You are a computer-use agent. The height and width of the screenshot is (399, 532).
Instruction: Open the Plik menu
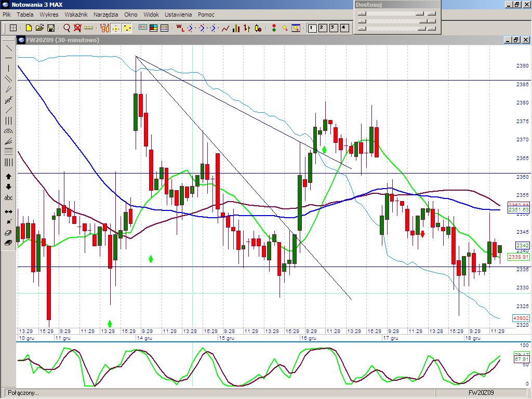pos(7,15)
